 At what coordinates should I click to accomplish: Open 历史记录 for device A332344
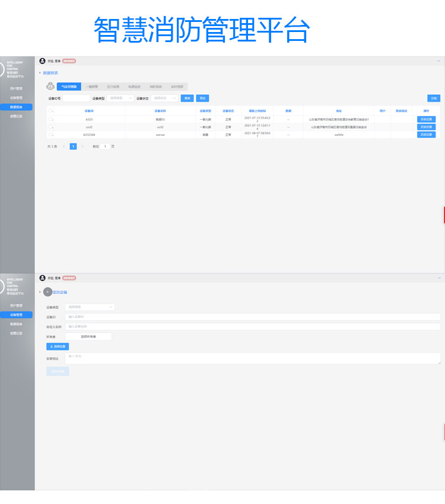click(x=427, y=135)
